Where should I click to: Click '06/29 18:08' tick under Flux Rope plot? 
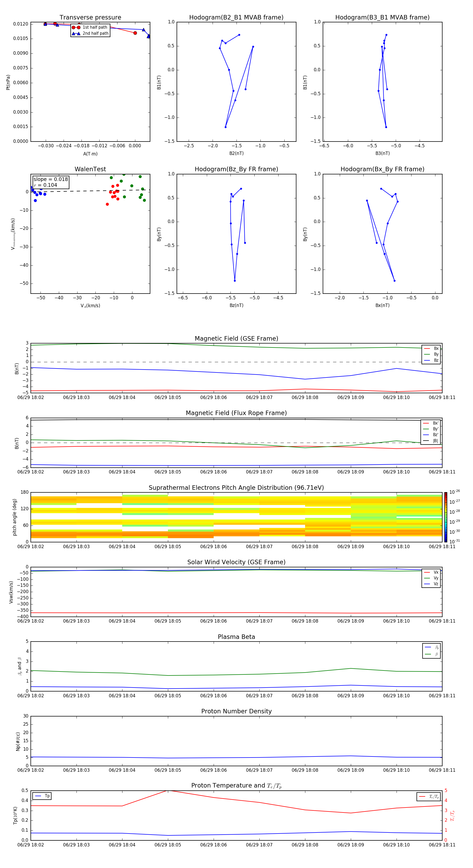click(305, 472)
